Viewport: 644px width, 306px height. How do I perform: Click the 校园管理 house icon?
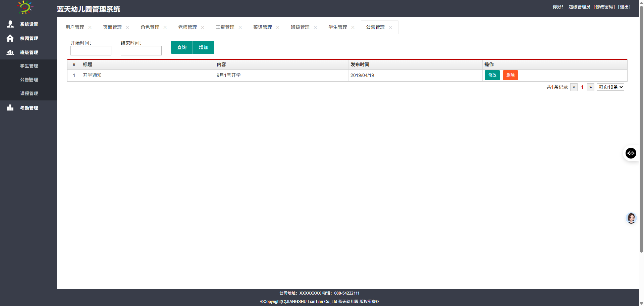click(x=10, y=38)
